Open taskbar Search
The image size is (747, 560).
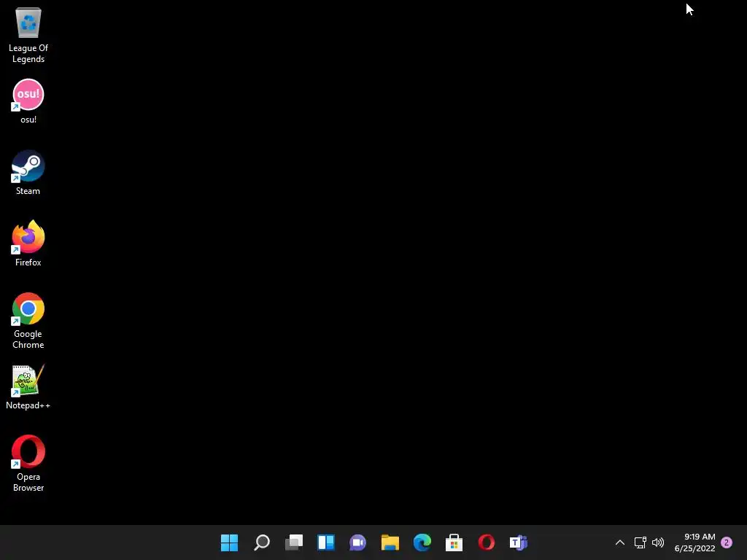coord(262,542)
